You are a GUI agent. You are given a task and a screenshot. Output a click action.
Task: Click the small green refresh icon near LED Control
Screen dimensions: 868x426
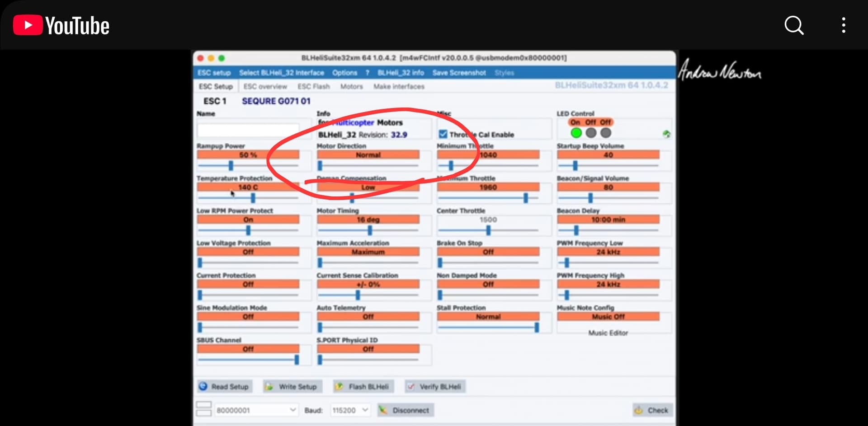tap(666, 134)
